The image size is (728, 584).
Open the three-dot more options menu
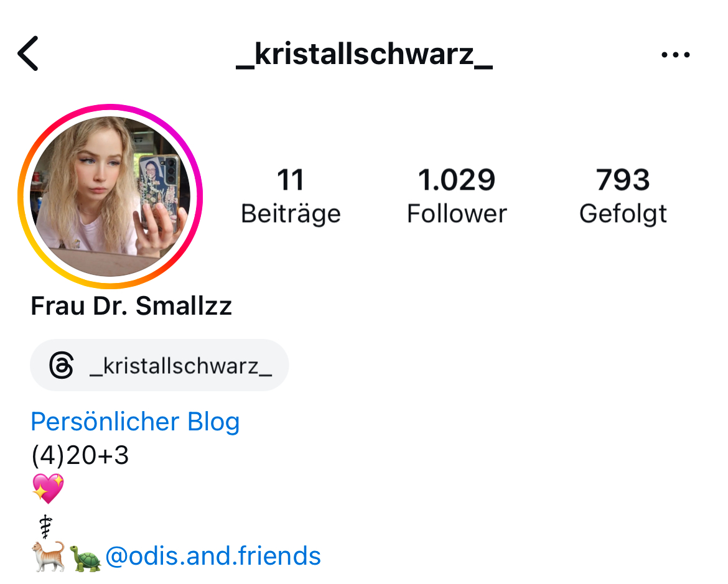(676, 55)
